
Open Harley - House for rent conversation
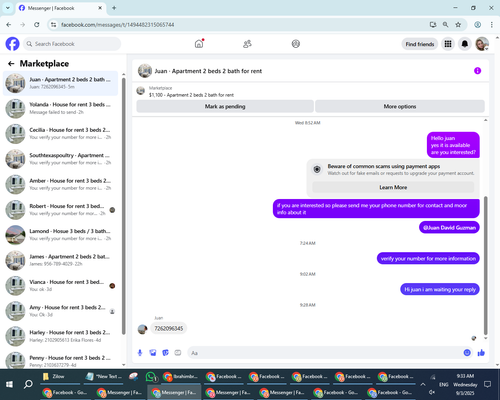61,336
